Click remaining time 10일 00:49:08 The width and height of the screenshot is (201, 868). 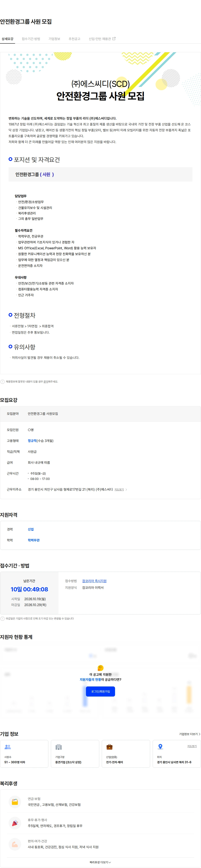[29, 589]
